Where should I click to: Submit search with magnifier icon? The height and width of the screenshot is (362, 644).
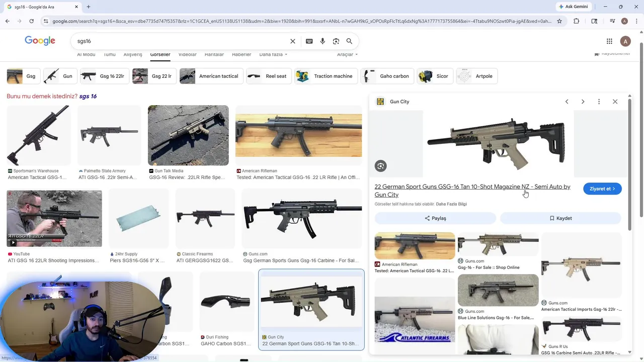[349, 41]
